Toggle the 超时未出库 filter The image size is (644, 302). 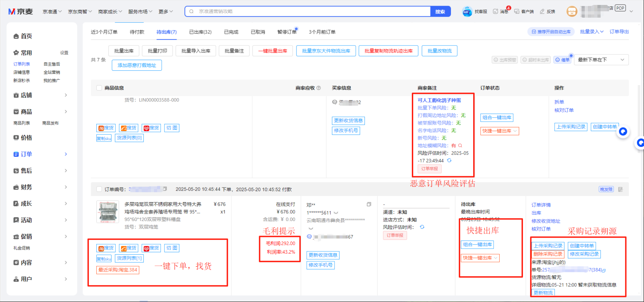(536, 60)
